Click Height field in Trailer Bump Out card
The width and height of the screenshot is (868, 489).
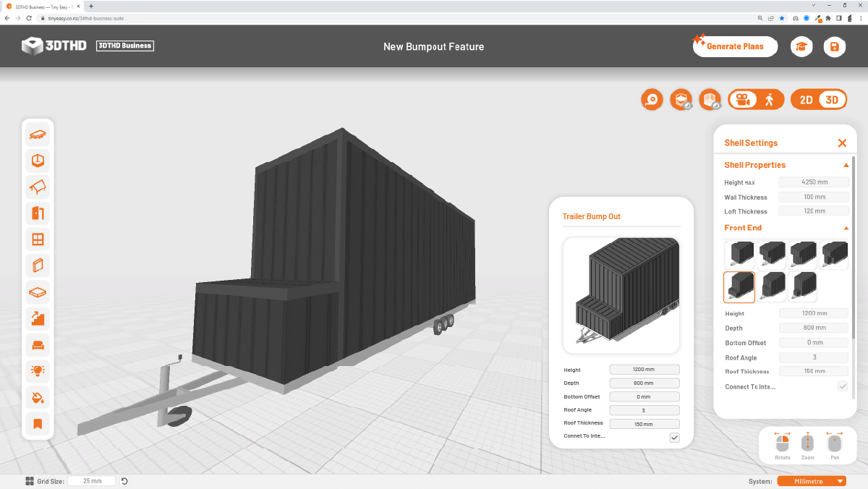pyautogui.click(x=644, y=370)
